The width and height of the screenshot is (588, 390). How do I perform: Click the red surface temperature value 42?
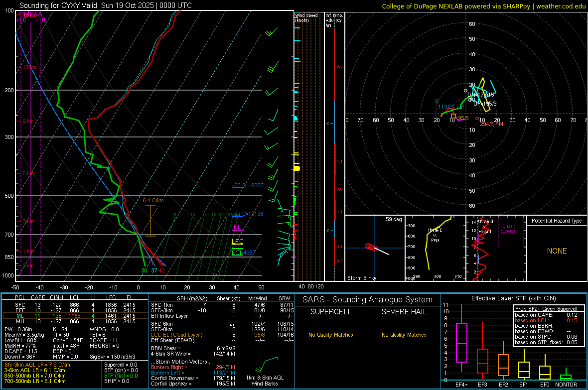[x=161, y=270]
